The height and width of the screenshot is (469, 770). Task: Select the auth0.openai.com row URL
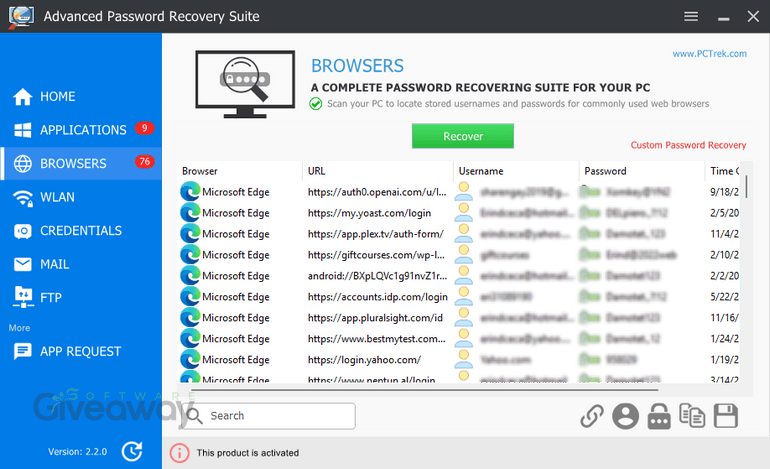click(x=377, y=192)
